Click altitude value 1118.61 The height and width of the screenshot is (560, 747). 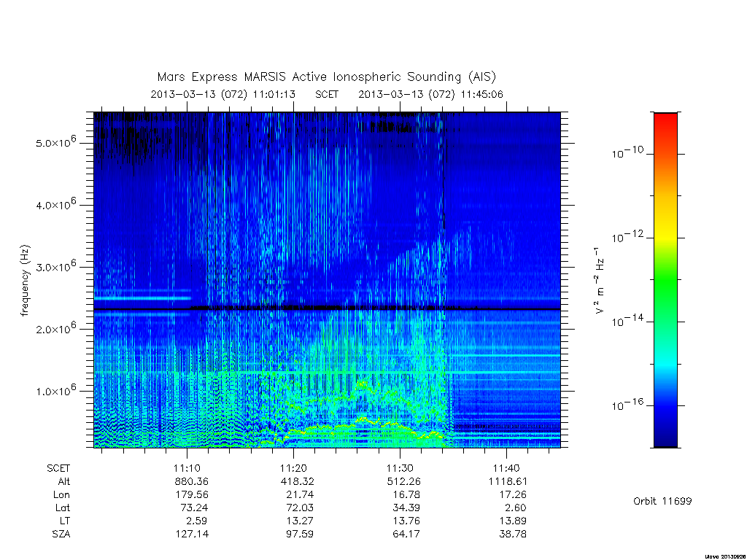pos(508,481)
